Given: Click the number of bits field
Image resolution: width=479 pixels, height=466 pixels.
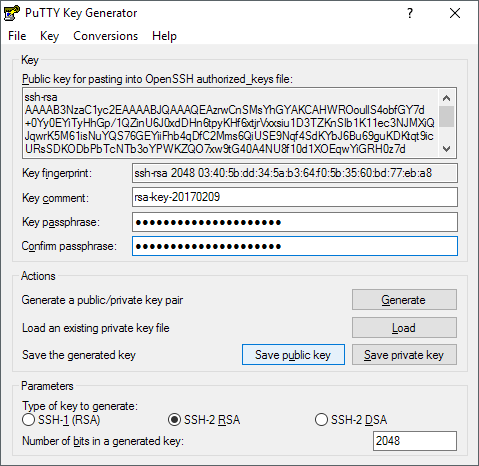Looking at the screenshot, I should (x=415, y=441).
